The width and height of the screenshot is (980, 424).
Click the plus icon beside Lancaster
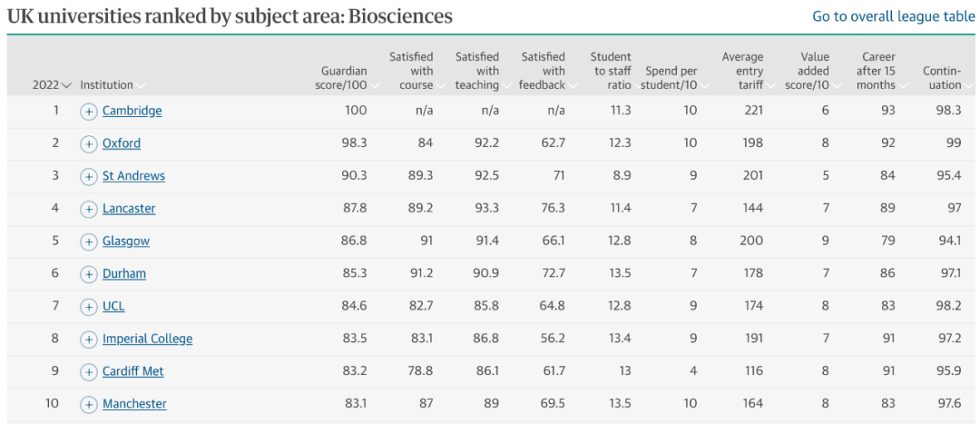tap(89, 209)
